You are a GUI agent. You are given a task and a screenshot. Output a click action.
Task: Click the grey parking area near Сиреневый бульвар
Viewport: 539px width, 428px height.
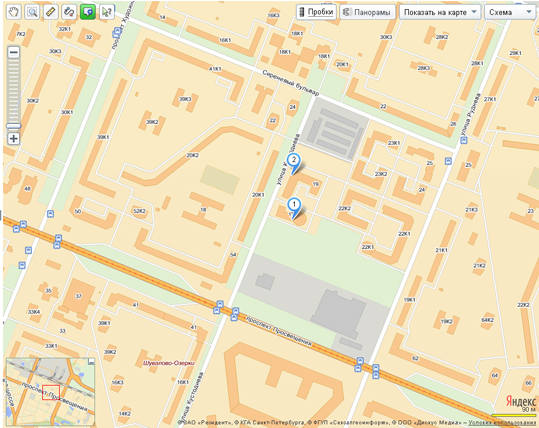click(335, 129)
